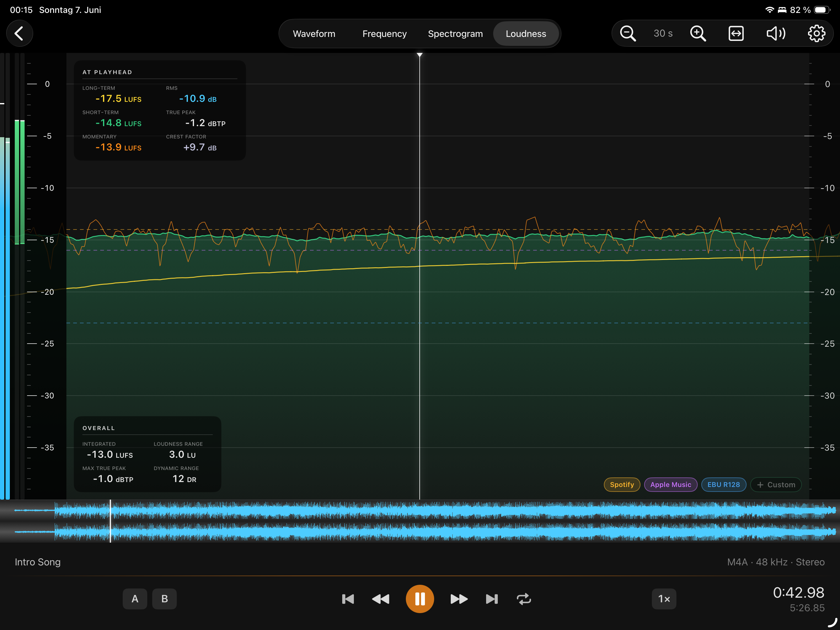
Task: Add a Custom loudness target
Action: [776, 484]
